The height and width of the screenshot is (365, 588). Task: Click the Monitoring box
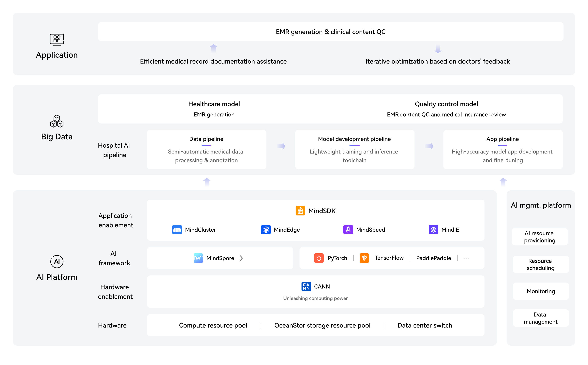541,291
